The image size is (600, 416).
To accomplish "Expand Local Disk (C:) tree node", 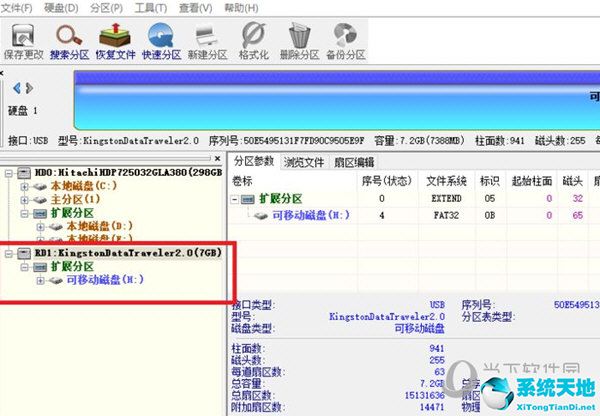I will (24, 187).
